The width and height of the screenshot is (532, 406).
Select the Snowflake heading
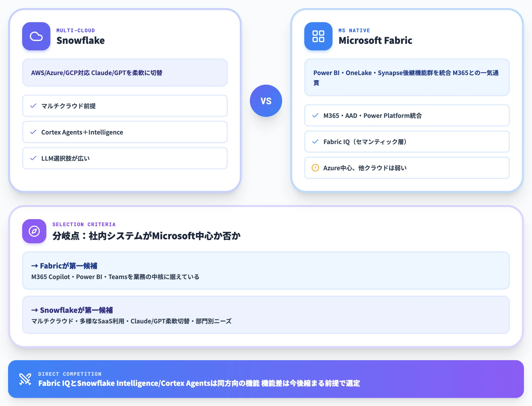81,40
